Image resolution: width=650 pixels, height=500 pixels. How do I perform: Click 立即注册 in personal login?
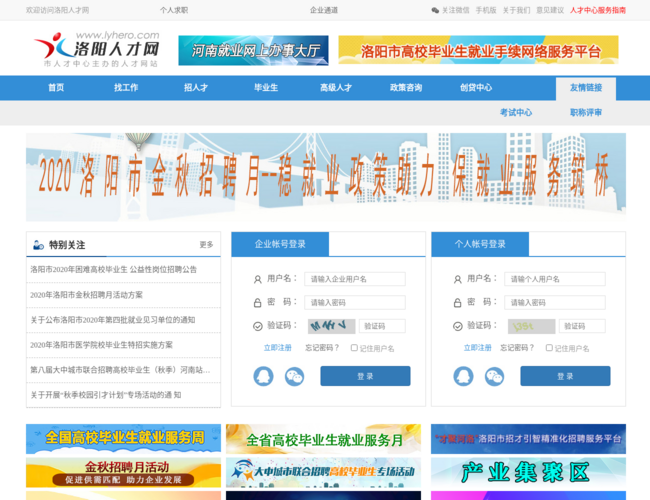point(478,348)
